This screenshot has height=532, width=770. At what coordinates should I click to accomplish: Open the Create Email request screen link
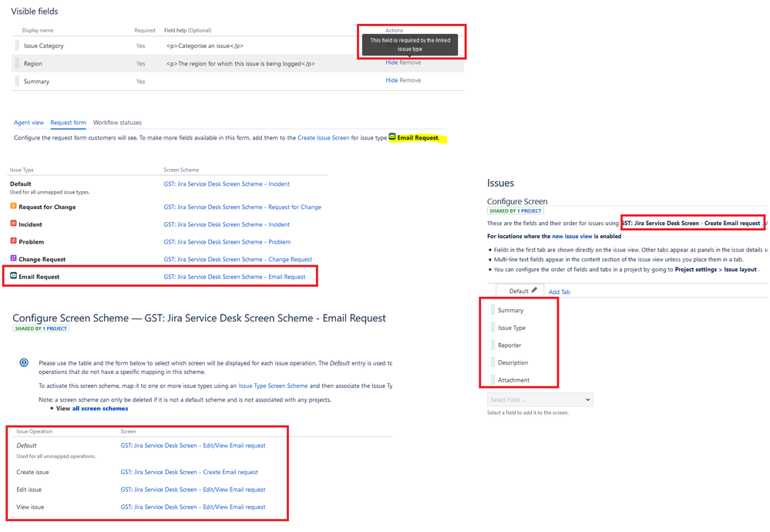point(189,472)
